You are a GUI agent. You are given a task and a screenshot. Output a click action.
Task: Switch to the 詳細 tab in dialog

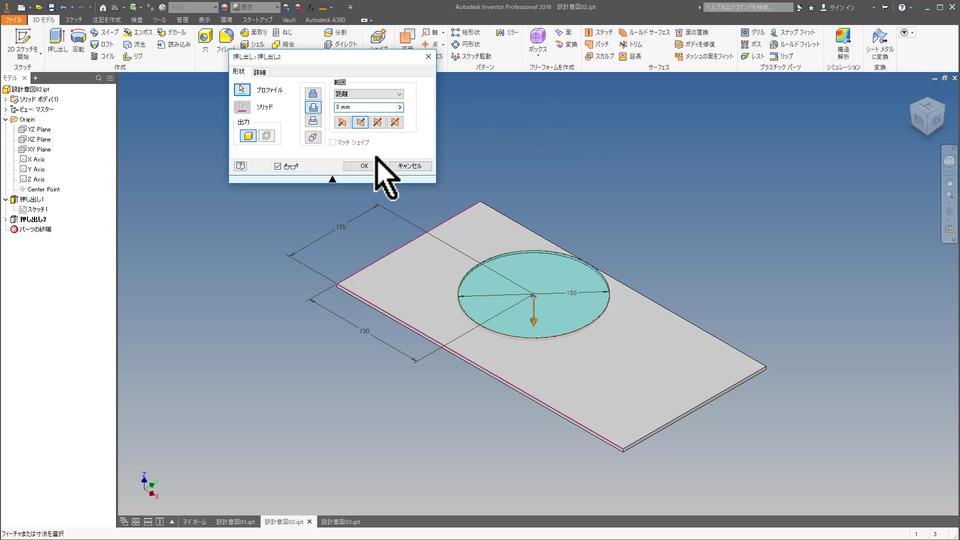coord(260,72)
